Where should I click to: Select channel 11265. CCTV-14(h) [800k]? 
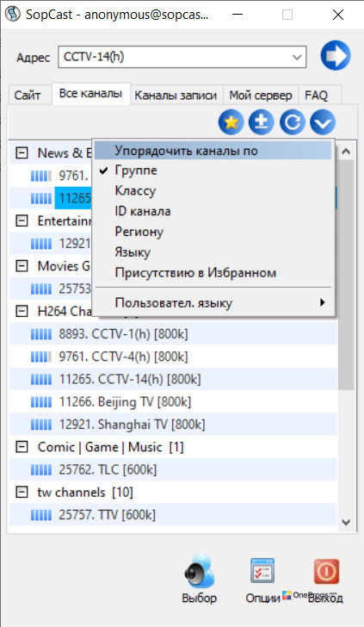click(x=130, y=379)
